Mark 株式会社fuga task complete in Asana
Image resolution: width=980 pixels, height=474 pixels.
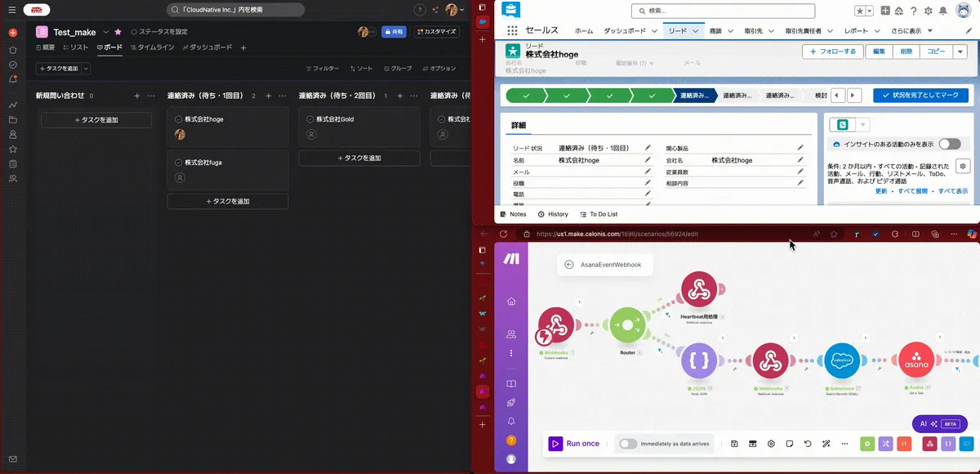coord(179,163)
